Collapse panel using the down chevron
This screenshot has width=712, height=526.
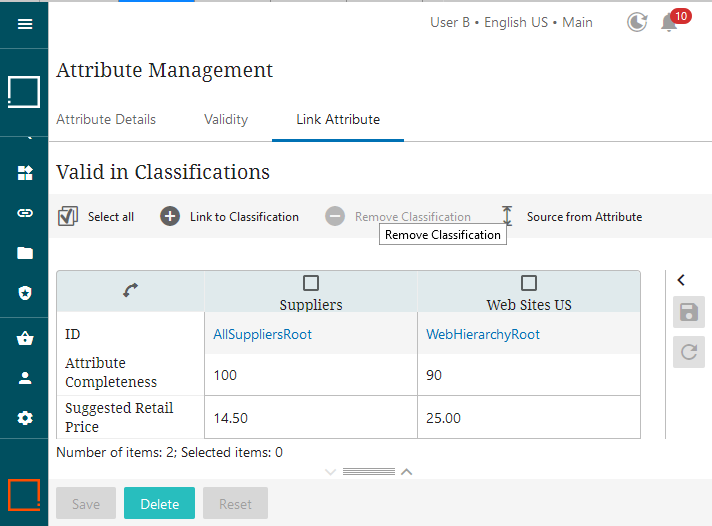(x=331, y=472)
